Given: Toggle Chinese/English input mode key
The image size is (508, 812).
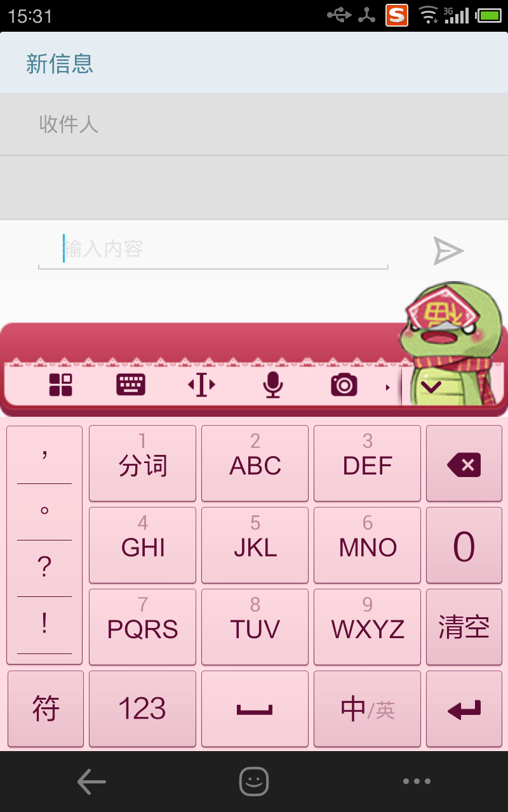Looking at the screenshot, I should tap(368, 709).
